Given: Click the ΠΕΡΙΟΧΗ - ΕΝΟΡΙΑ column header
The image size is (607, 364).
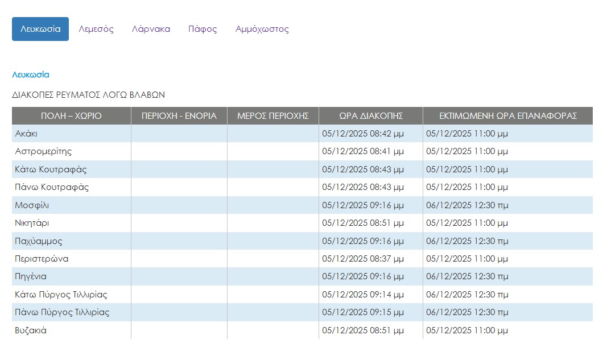Looking at the screenshot, I should point(179,116).
